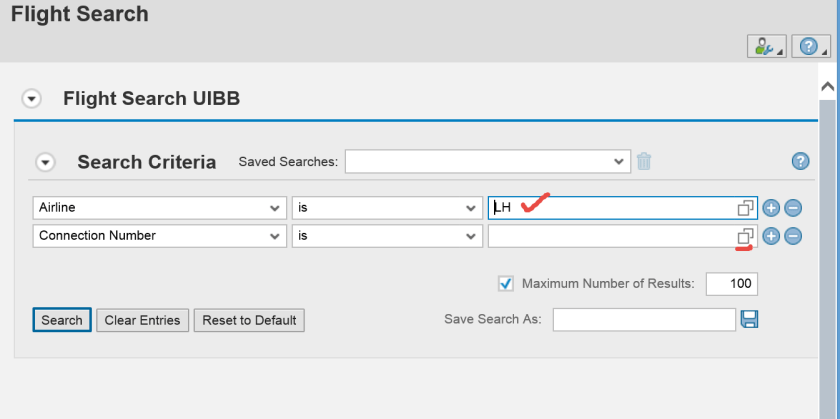Collapse the Flight Search UIBB panel
Screen dimensions: 840x419
(32, 99)
